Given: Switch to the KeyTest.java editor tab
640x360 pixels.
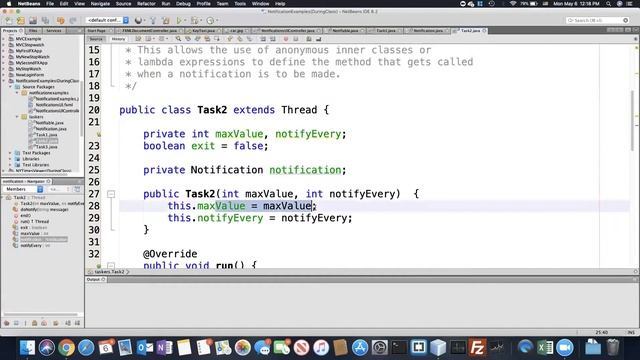Looking at the screenshot, I should [x=203, y=31].
